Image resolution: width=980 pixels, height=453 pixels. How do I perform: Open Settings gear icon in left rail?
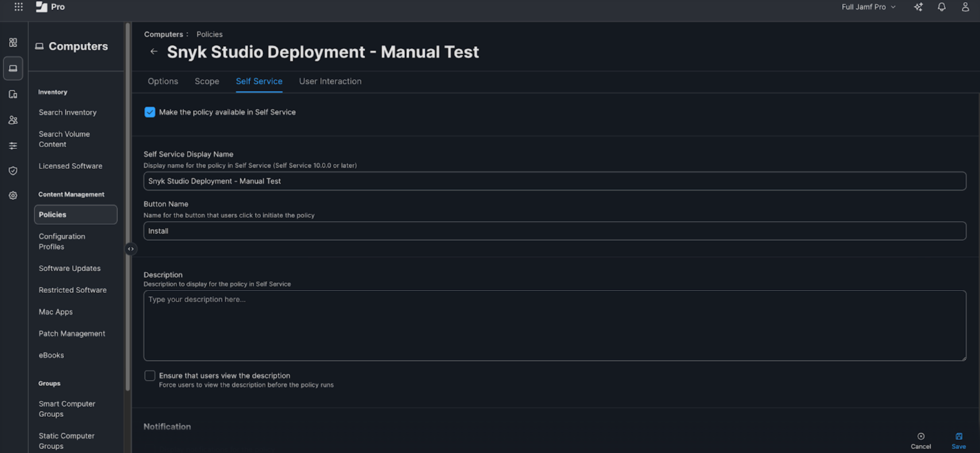pyautogui.click(x=13, y=195)
